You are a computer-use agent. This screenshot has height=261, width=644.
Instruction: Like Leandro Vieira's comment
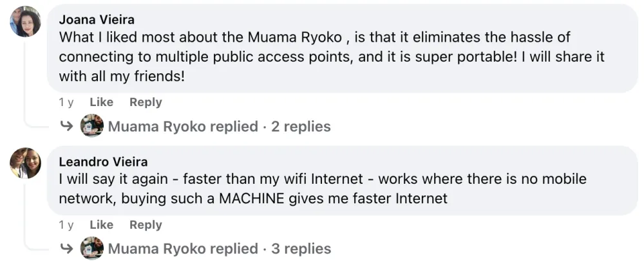[x=101, y=225]
